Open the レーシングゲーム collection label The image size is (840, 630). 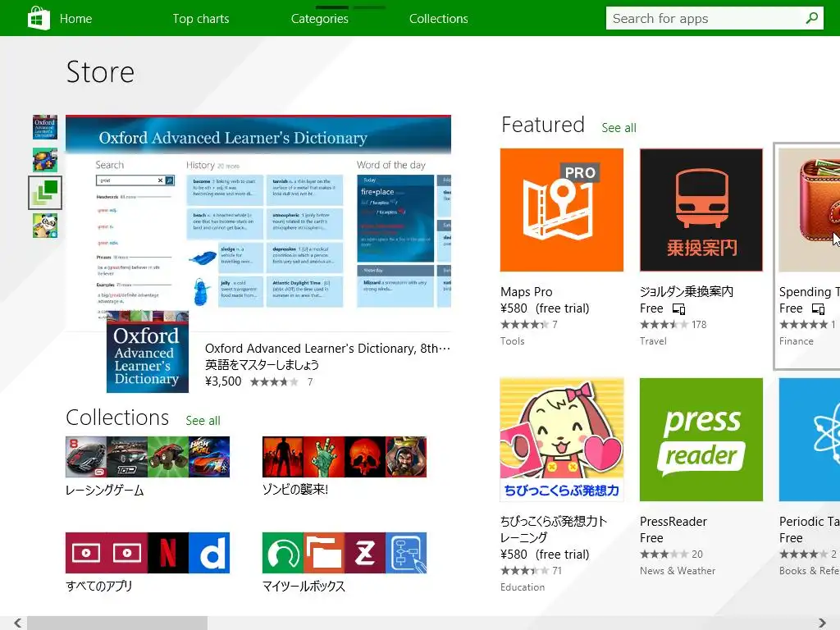[104, 491]
